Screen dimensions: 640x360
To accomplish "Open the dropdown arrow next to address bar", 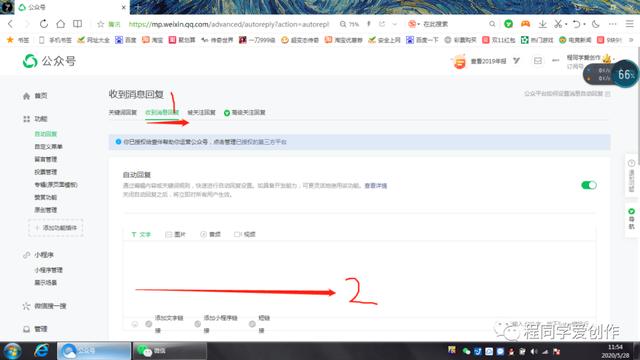I will pyautogui.click(x=394, y=24).
